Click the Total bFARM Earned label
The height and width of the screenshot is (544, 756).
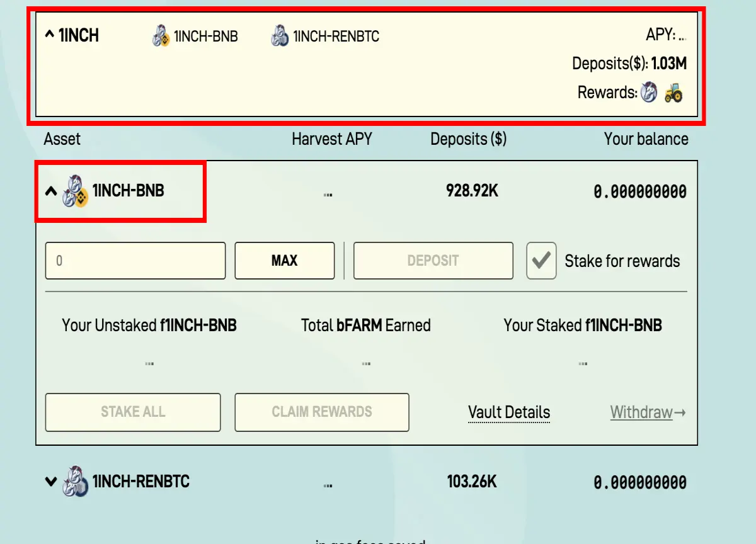pos(366,326)
